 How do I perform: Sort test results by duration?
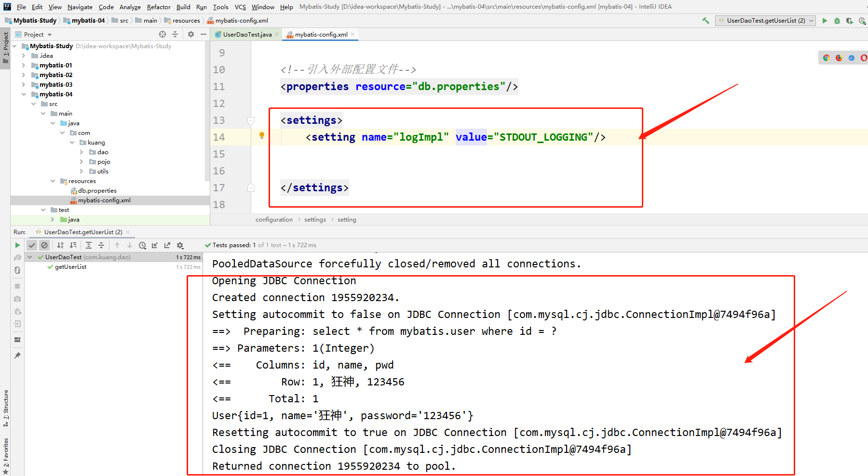point(73,245)
